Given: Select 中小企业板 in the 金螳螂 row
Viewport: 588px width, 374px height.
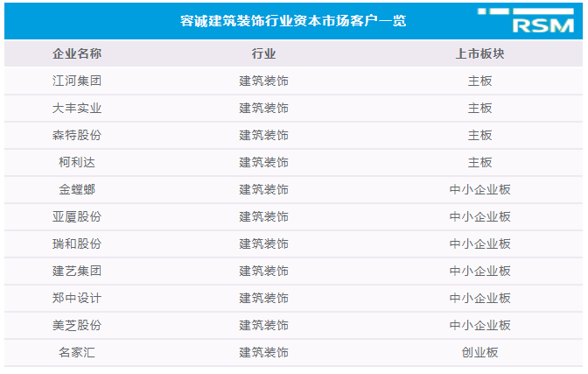Looking at the screenshot, I should coord(479,189).
